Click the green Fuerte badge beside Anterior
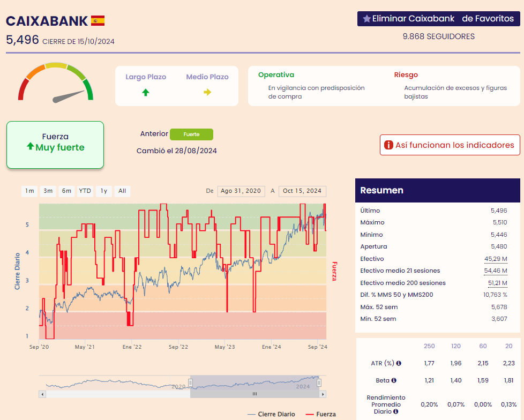This screenshot has height=420, width=524. tap(191, 134)
